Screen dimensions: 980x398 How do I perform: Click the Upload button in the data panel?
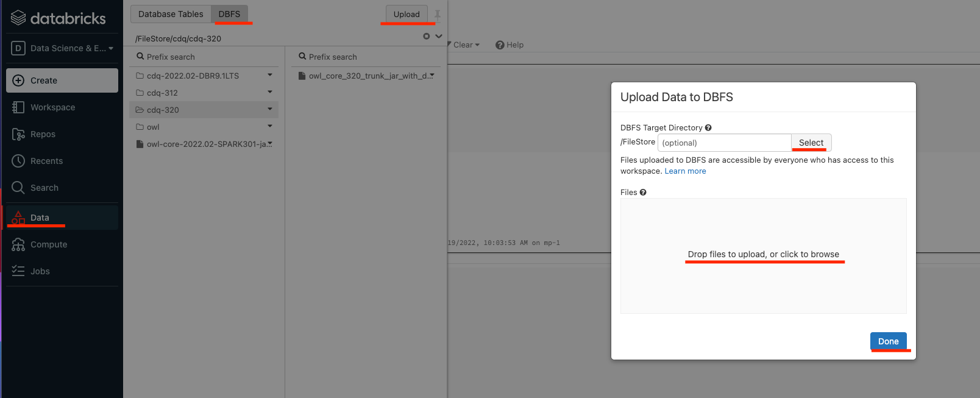coord(407,14)
